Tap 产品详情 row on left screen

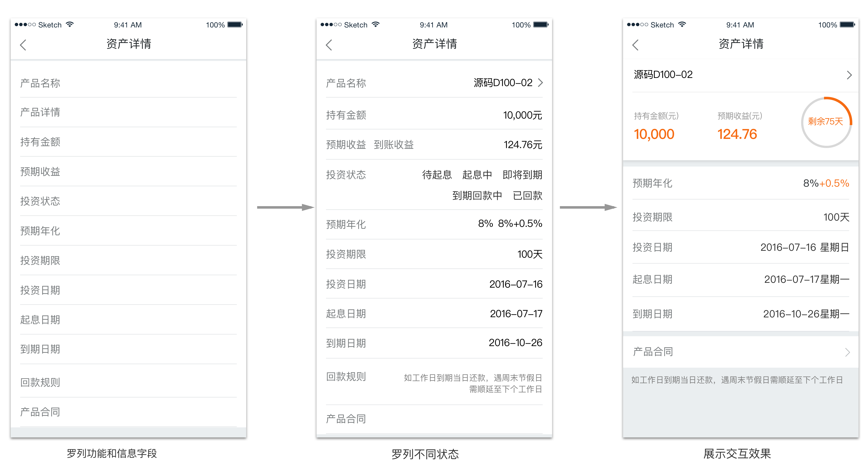tap(40, 112)
